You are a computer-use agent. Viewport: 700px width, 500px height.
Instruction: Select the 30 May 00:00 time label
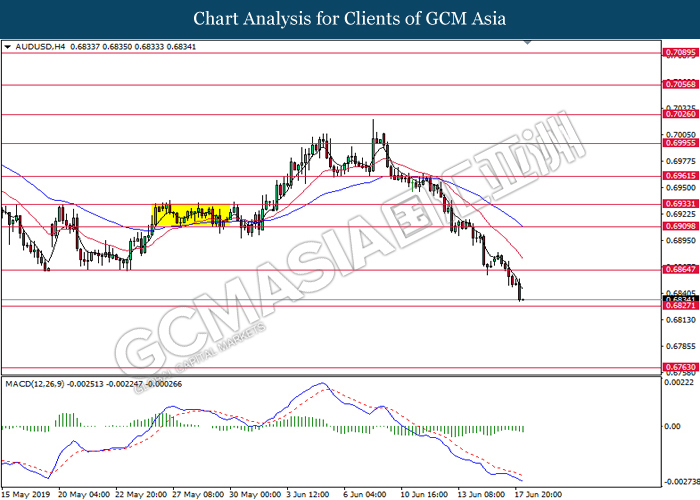coord(255,495)
